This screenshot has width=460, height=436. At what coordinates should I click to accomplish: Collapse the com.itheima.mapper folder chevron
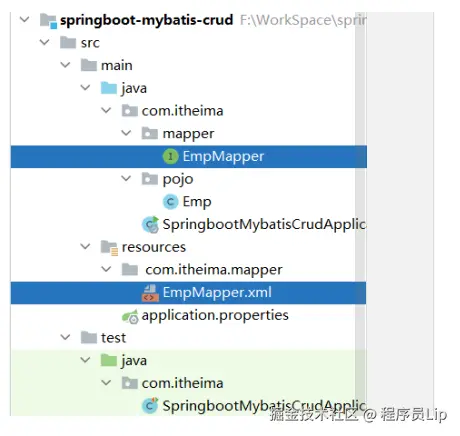(106, 269)
